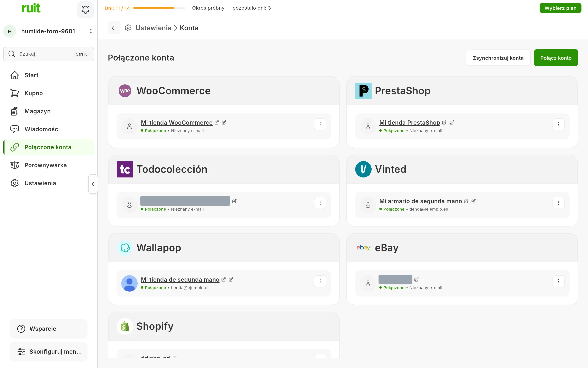The width and height of the screenshot is (588, 368).
Task: Go back with the arrow button
Action: (114, 28)
